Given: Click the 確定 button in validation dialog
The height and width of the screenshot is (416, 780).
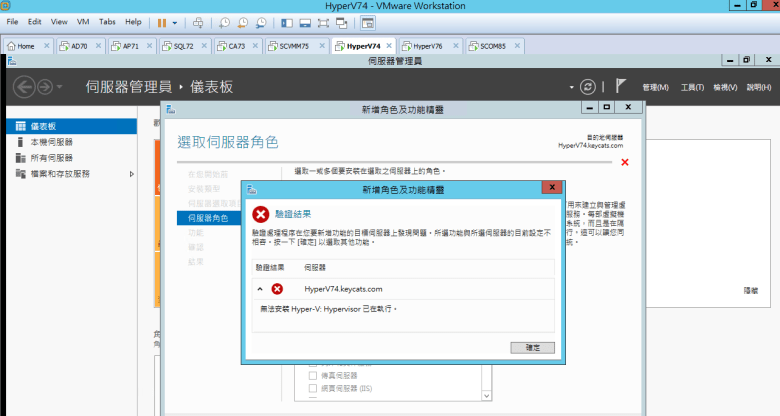Looking at the screenshot, I should 532,347.
